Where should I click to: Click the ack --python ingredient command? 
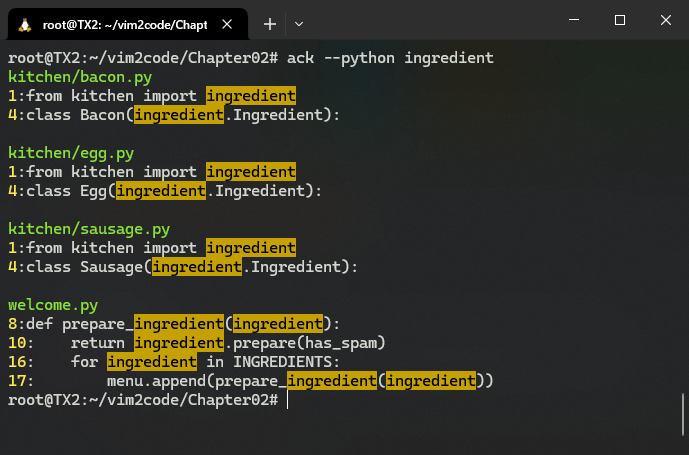(390, 58)
